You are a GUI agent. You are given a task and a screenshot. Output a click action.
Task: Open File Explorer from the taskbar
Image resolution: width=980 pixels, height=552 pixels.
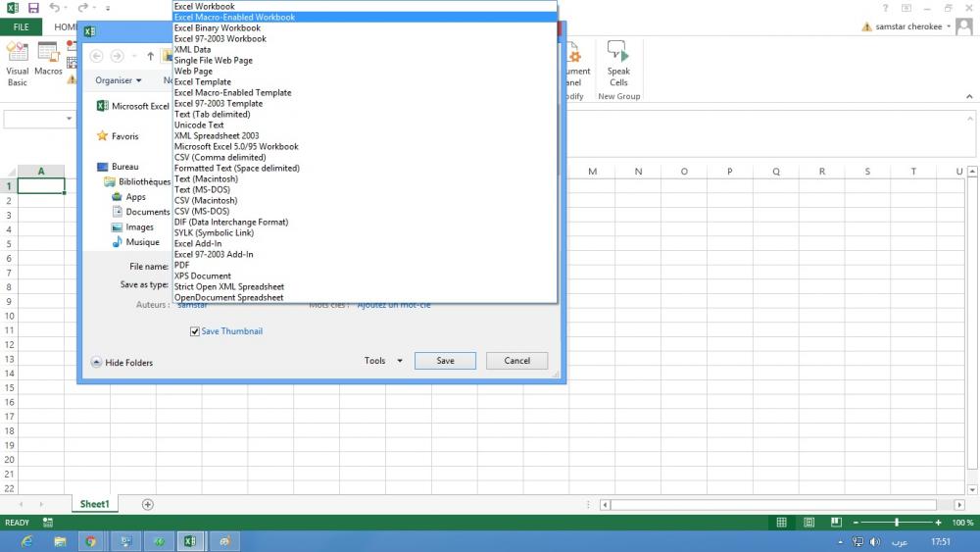pos(60,541)
